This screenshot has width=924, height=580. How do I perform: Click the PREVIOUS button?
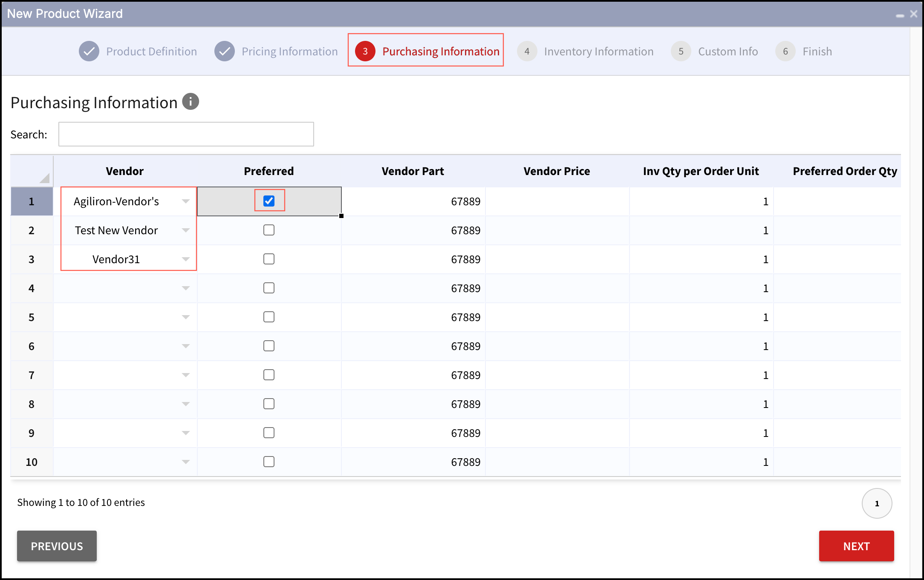[57, 546]
